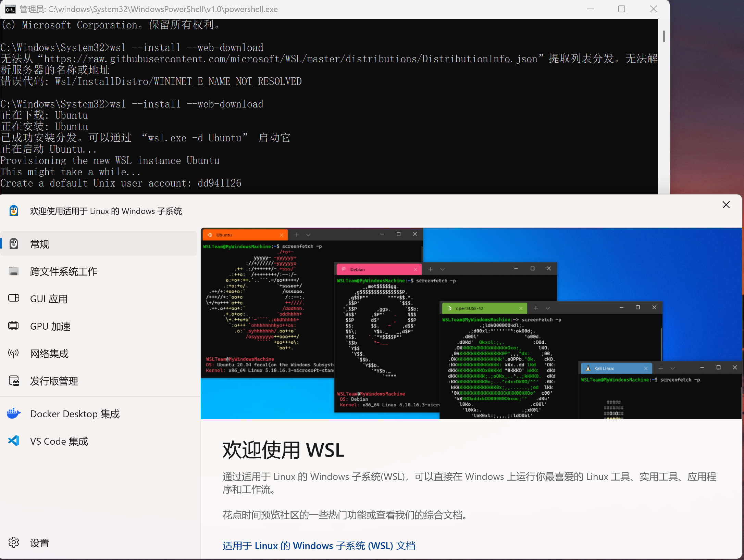Click the Docker Desktop whale icon
This screenshot has width=744, height=560.
point(14,413)
